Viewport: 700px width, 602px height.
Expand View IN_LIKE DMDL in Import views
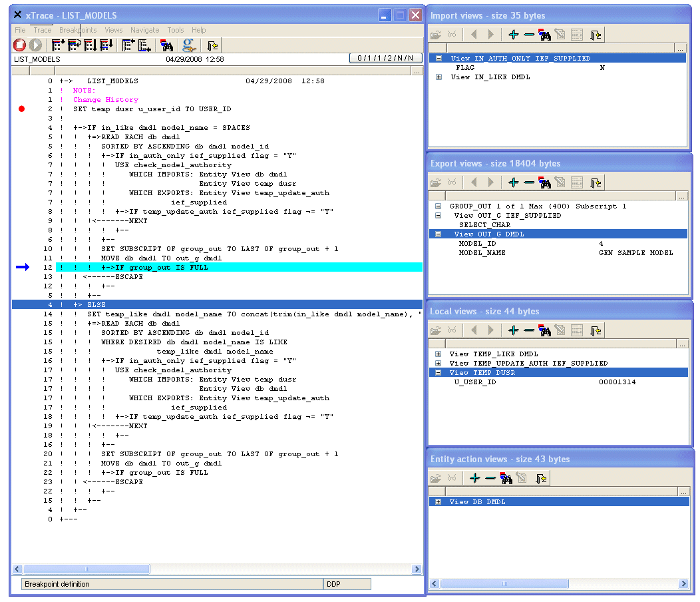(x=438, y=77)
